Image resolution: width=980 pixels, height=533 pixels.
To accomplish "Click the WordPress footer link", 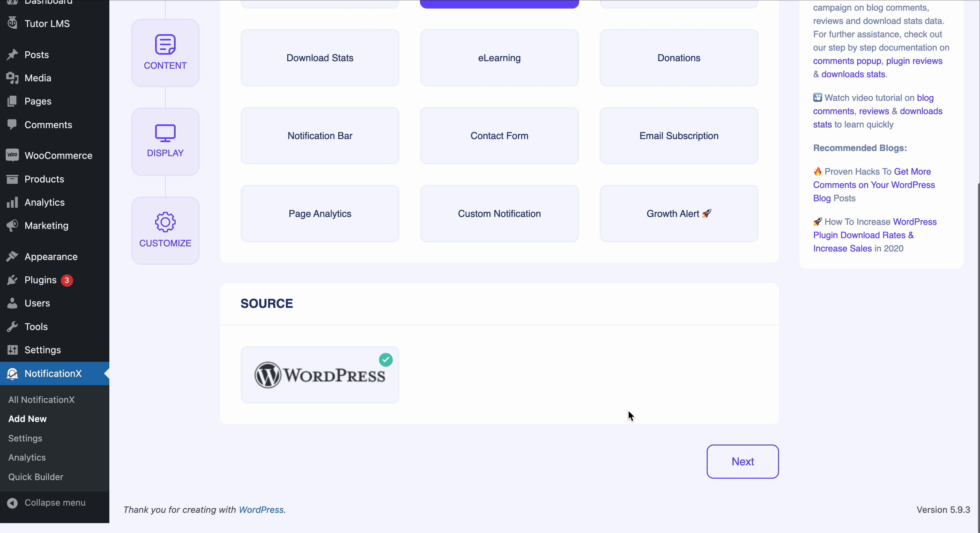I will [x=261, y=510].
